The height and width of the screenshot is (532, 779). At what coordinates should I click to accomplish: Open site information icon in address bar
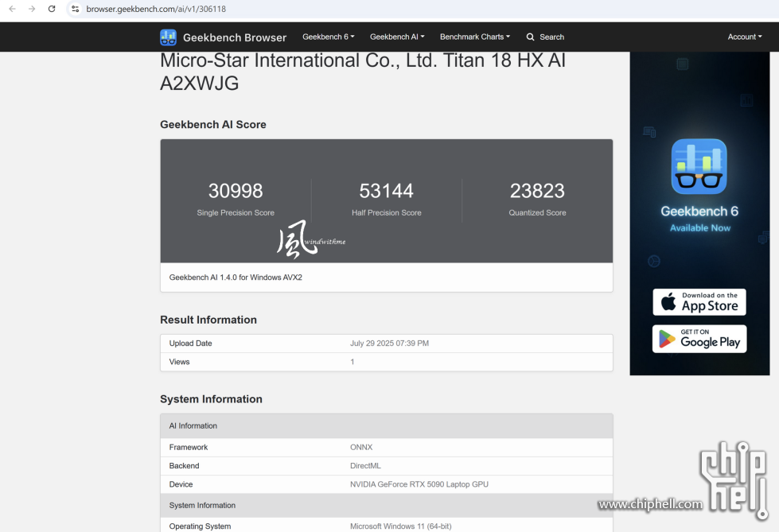coord(76,9)
